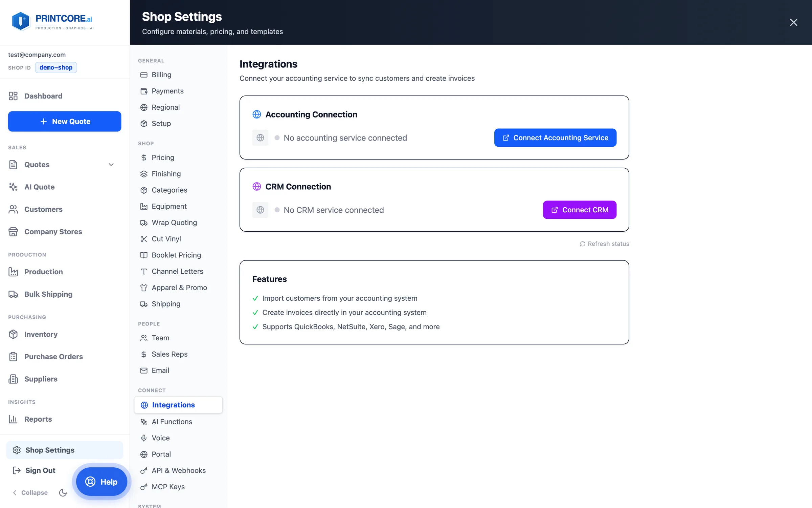Click the API & Webhooks key icon
Viewport: 812px width, 508px height.
(144, 471)
